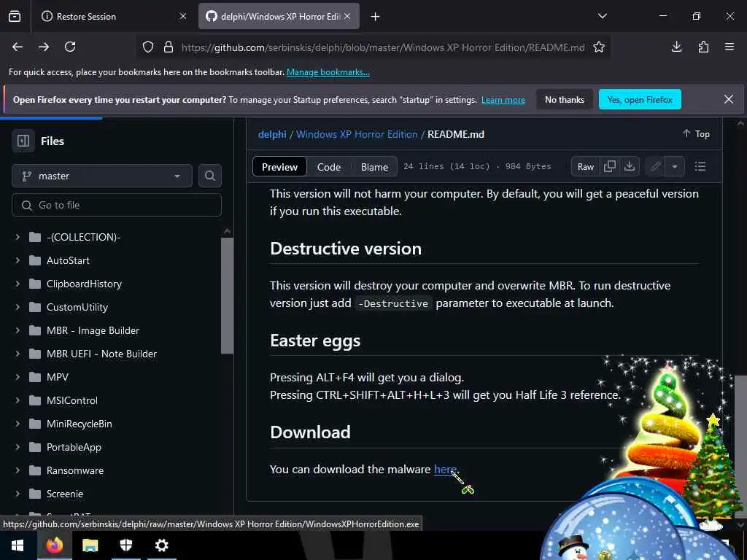Reload the current page
The image size is (747, 560).
[70, 47]
